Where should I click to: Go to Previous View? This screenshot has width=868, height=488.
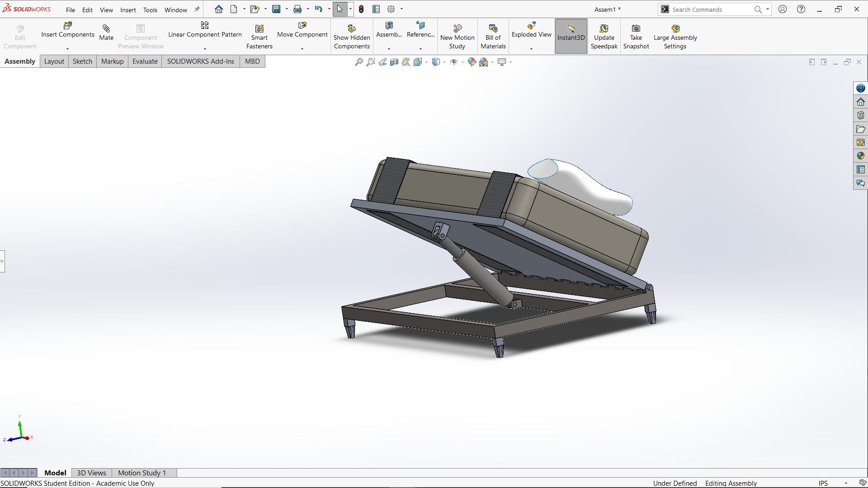pyautogui.click(x=382, y=62)
